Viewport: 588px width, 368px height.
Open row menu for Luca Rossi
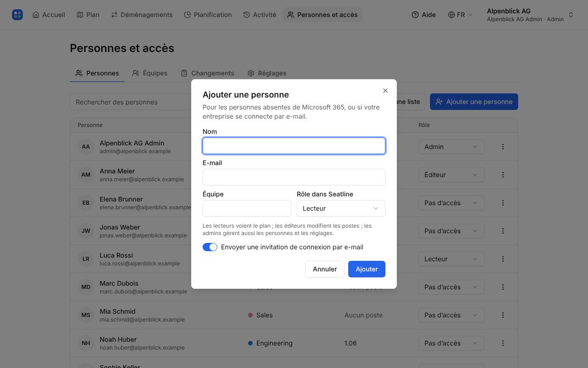pos(503,259)
